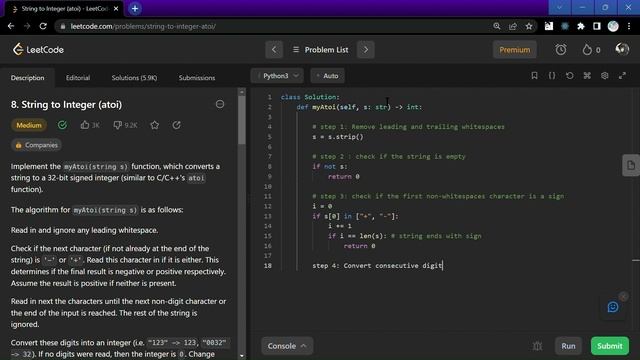This screenshot has height=360, width=640.
Task: Toggle the Auto setting button
Action: (327, 76)
